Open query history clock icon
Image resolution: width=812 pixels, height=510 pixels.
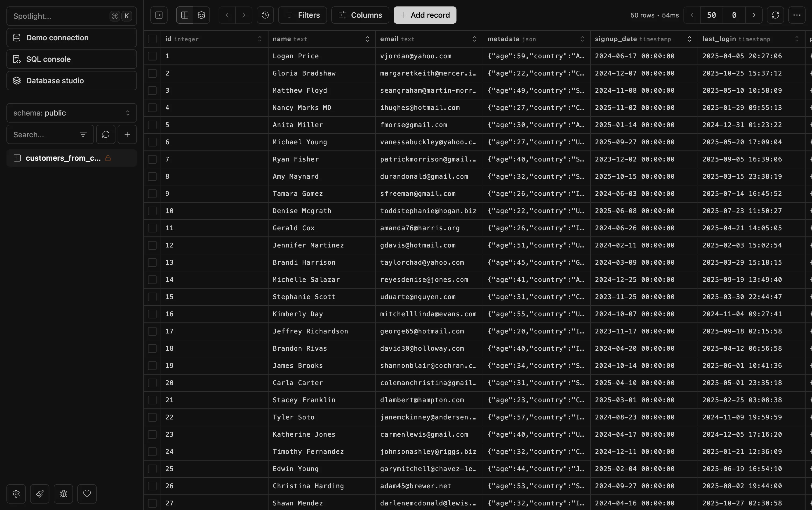(265, 15)
